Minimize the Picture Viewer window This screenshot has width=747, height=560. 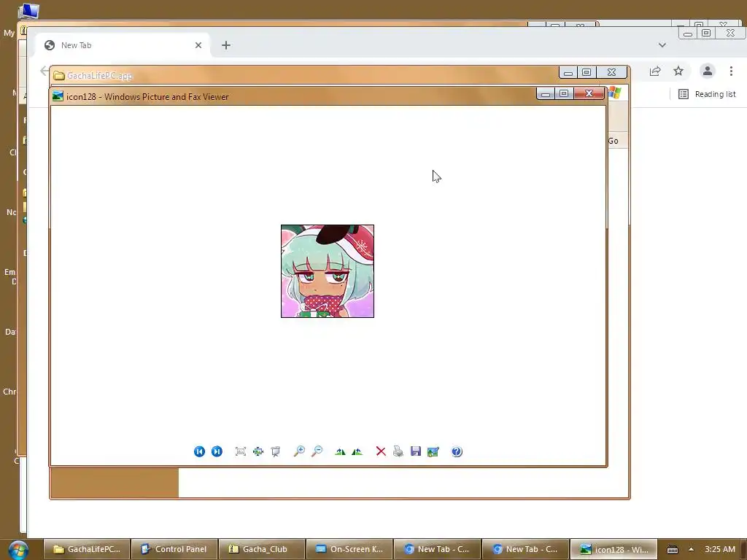click(x=546, y=94)
